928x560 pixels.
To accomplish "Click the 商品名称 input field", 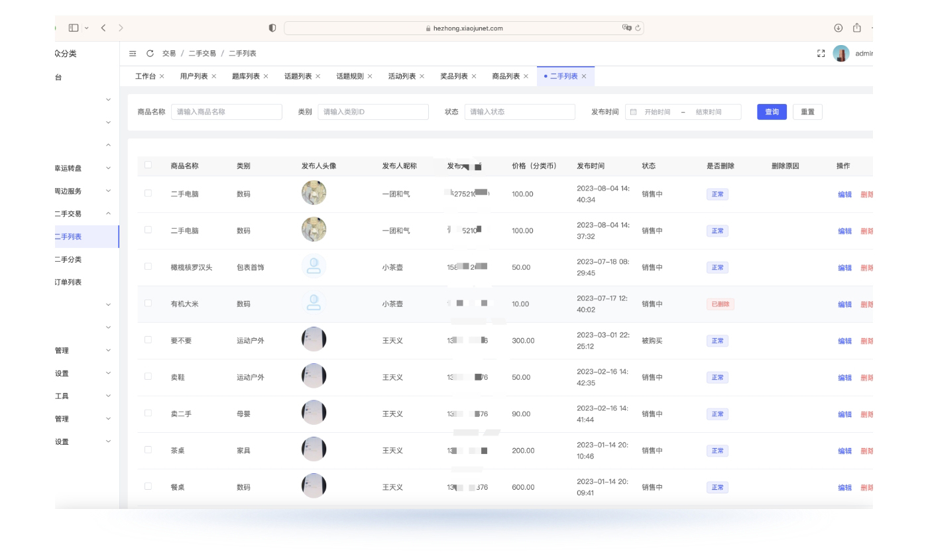I will 226,112.
